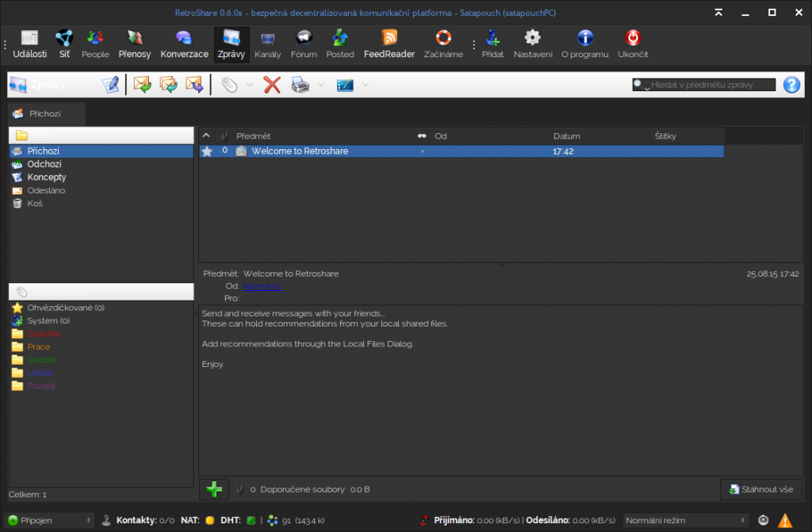The height and width of the screenshot is (532, 812).
Task: Toggle read status dot on Welcome to Retroshare
Action: tap(423, 151)
